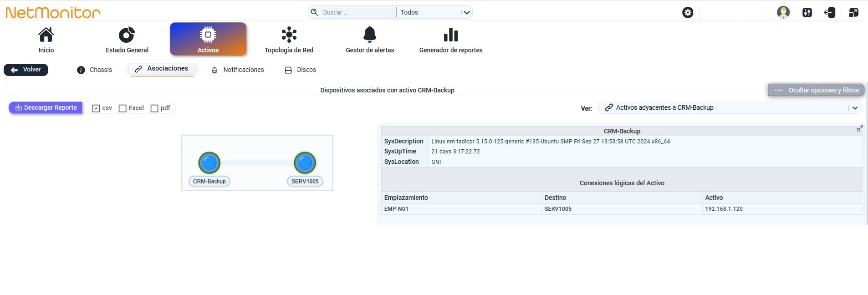This screenshot has width=868, height=295.
Task: Maximize the CRM-Backup details panel
Action: (859, 129)
